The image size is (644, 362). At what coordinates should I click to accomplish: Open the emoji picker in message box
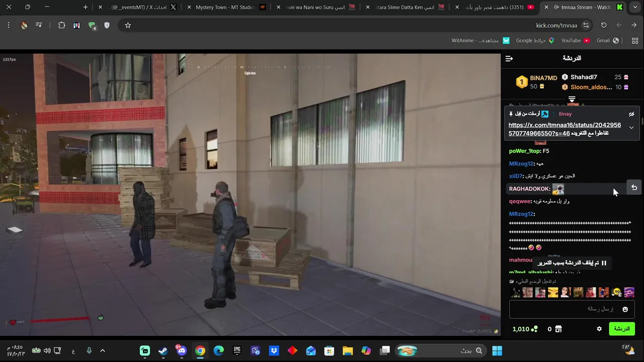point(625,309)
